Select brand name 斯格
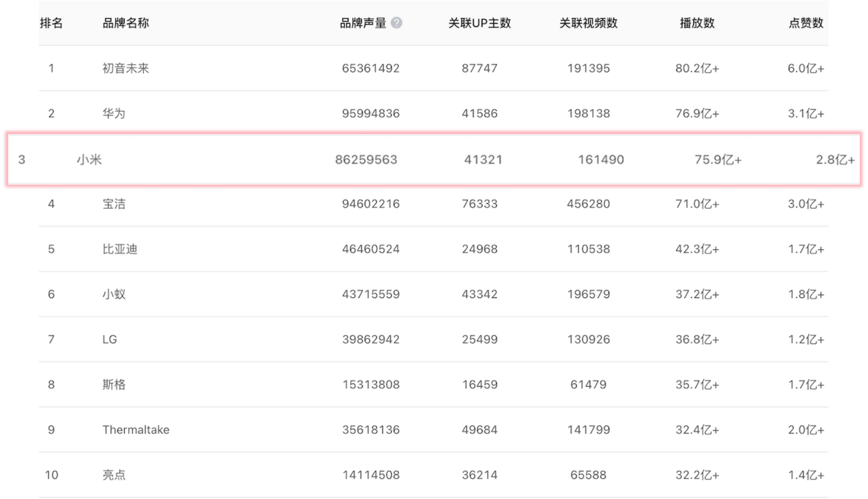The height and width of the screenshot is (499, 868). [x=114, y=385]
